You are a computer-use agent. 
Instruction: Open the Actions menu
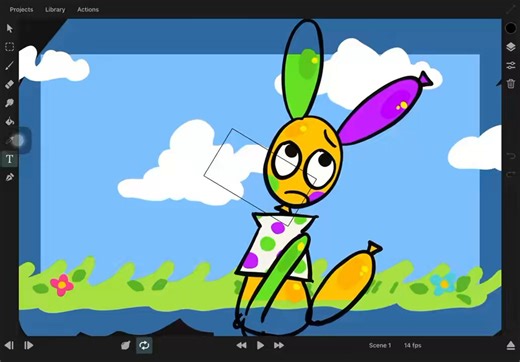[88, 9]
